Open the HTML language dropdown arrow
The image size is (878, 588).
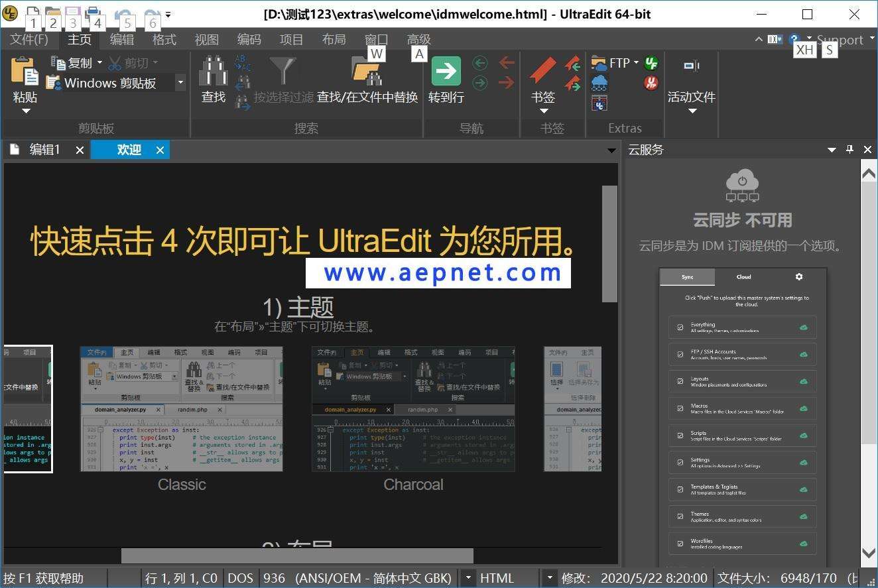pyautogui.click(x=549, y=578)
